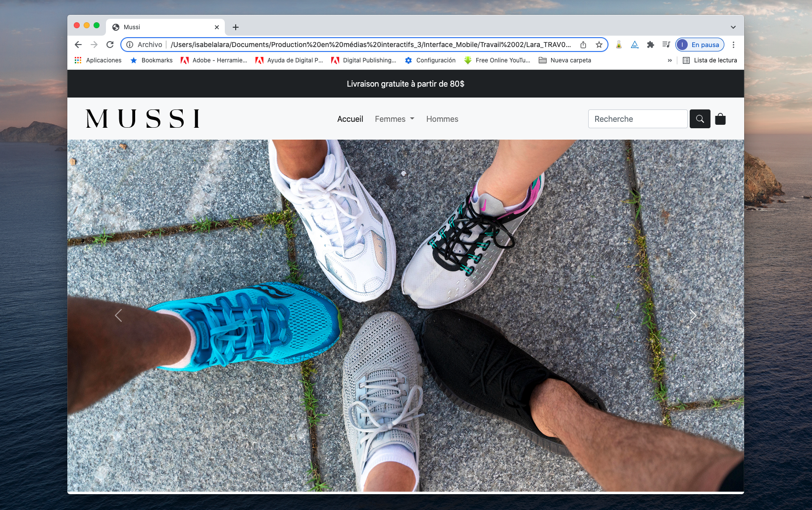
Task: Open the media control queue icon
Action: click(666, 45)
